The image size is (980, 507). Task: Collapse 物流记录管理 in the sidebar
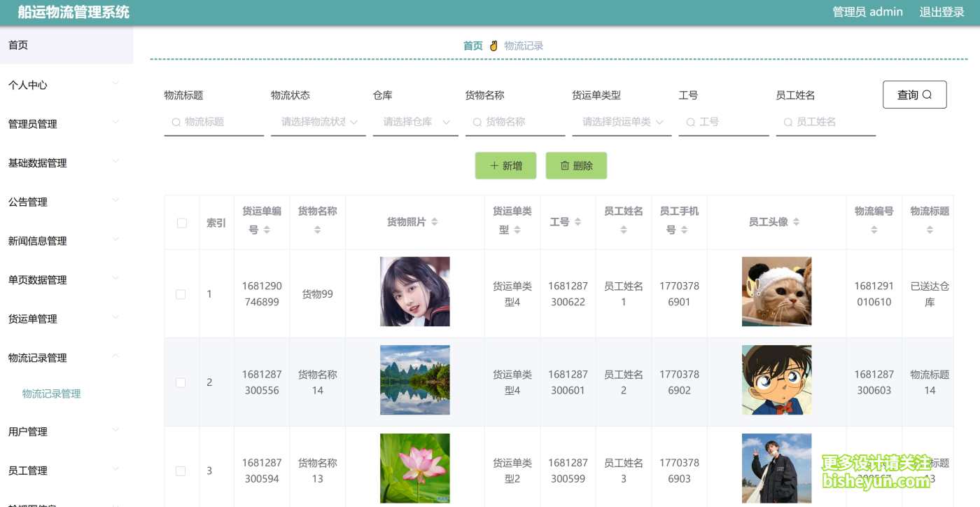[x=66, y=358]
